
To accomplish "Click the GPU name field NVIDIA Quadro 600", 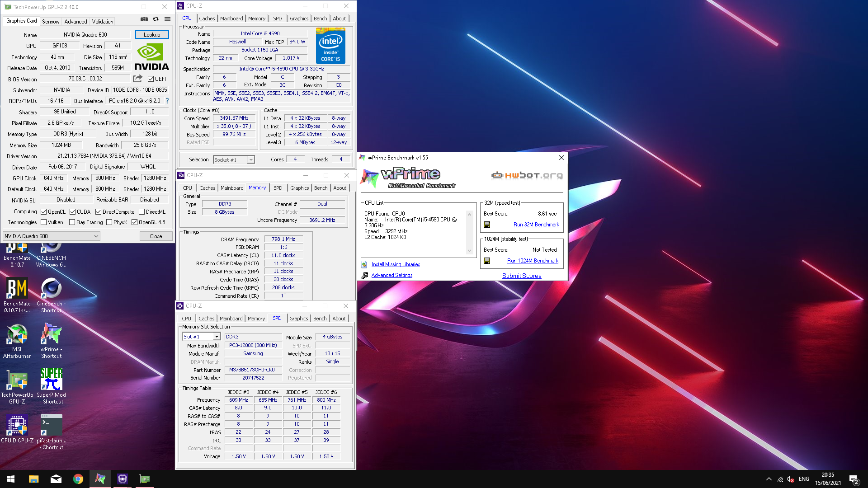I will (x=85, y=35).
